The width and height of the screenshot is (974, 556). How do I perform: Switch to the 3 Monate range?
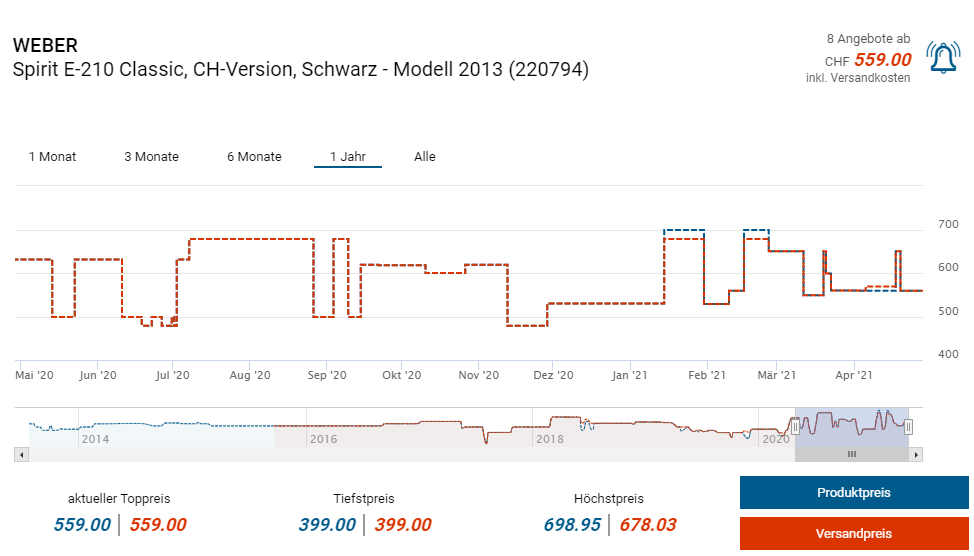pyautogui.click(x=151, y=157)
